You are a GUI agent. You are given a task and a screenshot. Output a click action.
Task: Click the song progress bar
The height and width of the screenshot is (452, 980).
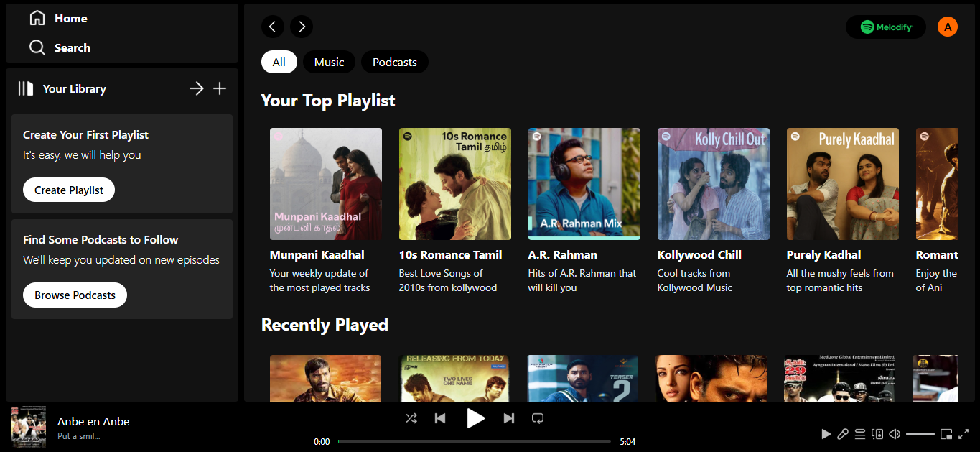(474, 441)
